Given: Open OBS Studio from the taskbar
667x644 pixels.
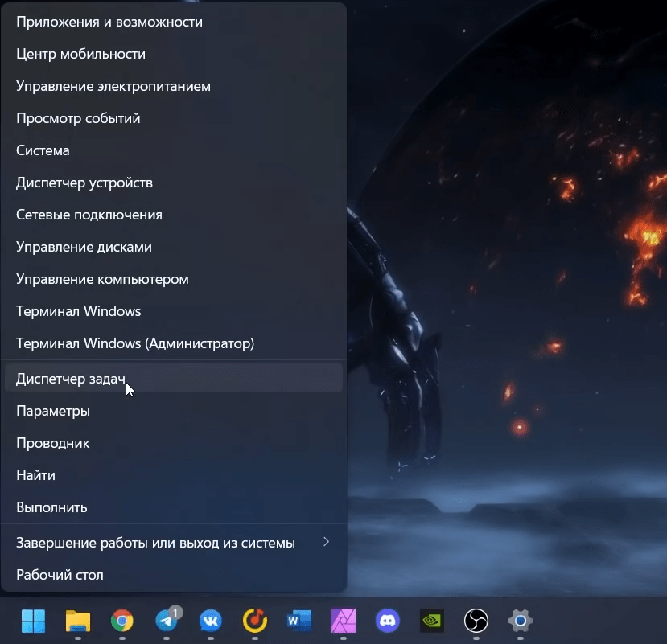Looking at the screenshot, I should tap(476, 621).
